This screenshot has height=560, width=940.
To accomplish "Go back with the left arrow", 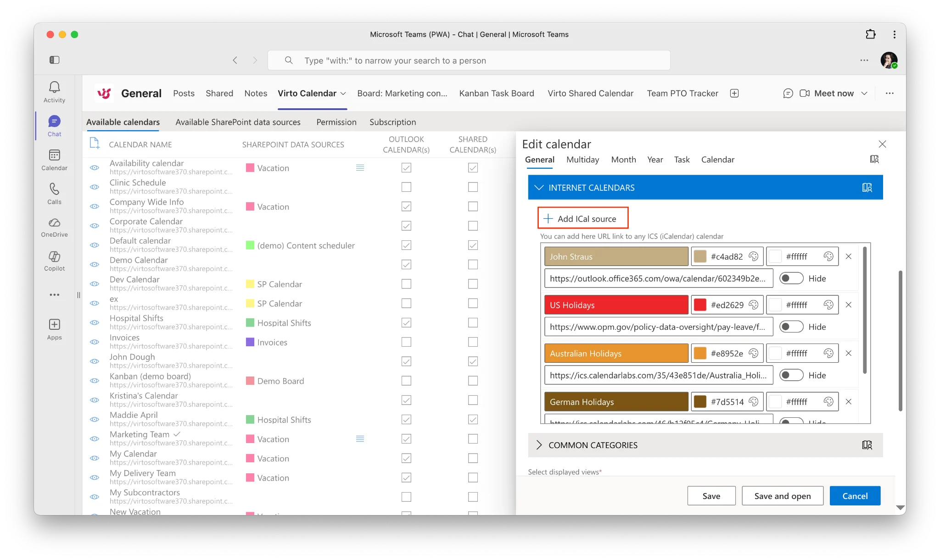I will click(235, 61).
